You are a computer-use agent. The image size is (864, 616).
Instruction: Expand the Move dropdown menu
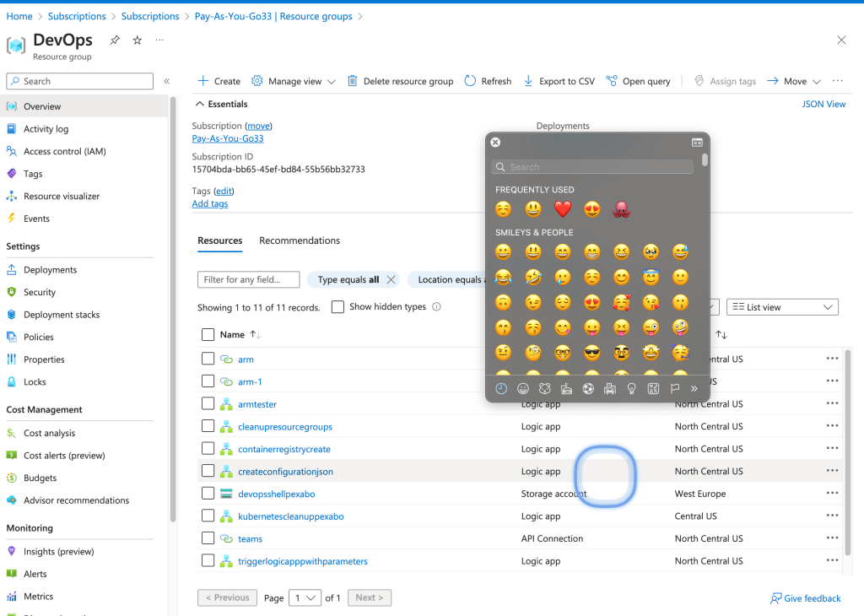click(x=794, y=81)
